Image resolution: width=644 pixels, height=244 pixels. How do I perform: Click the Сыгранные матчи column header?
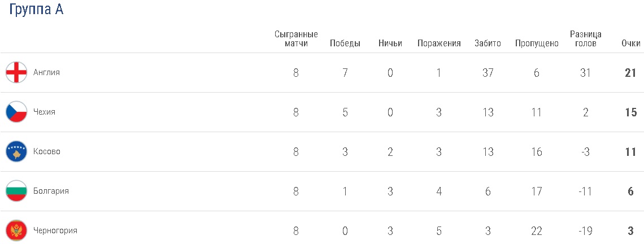296,39
